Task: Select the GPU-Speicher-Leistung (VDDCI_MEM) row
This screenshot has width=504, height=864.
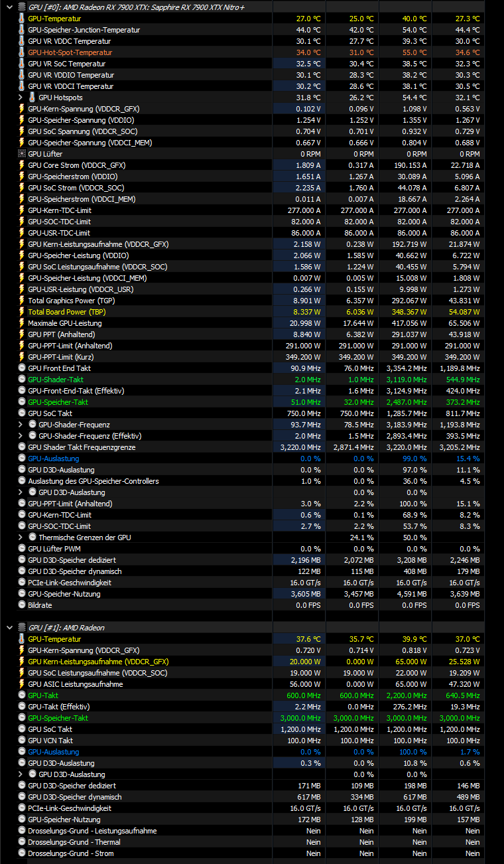Action: click(251, 278)
